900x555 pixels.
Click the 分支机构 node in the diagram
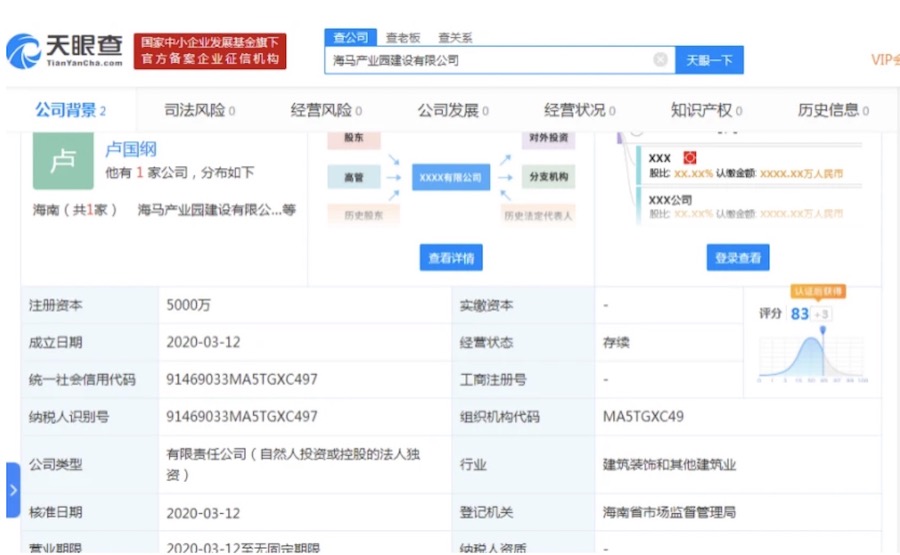coord(549,177)
